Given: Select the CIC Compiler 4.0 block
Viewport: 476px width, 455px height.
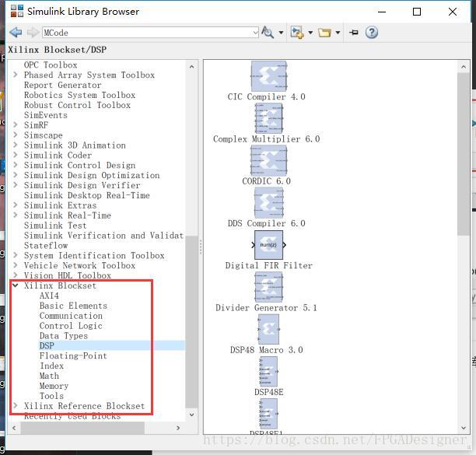Looking at the screenshot, I should (268, 76).
